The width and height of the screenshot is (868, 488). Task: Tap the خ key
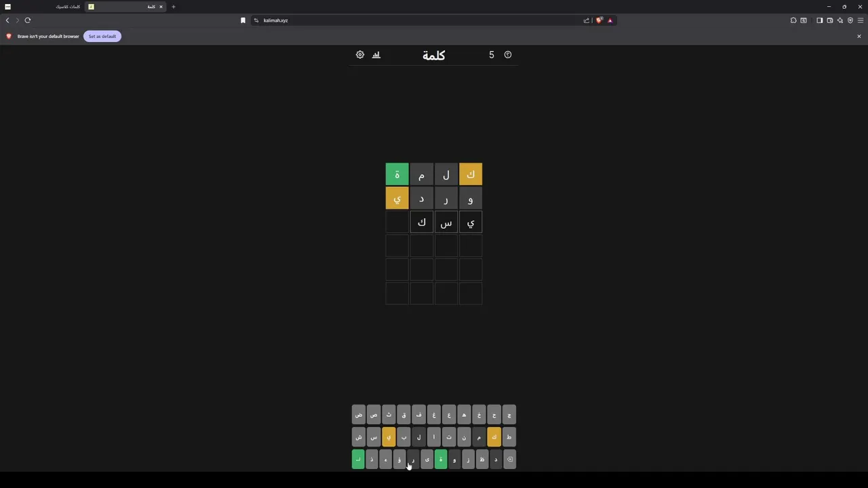479,415
